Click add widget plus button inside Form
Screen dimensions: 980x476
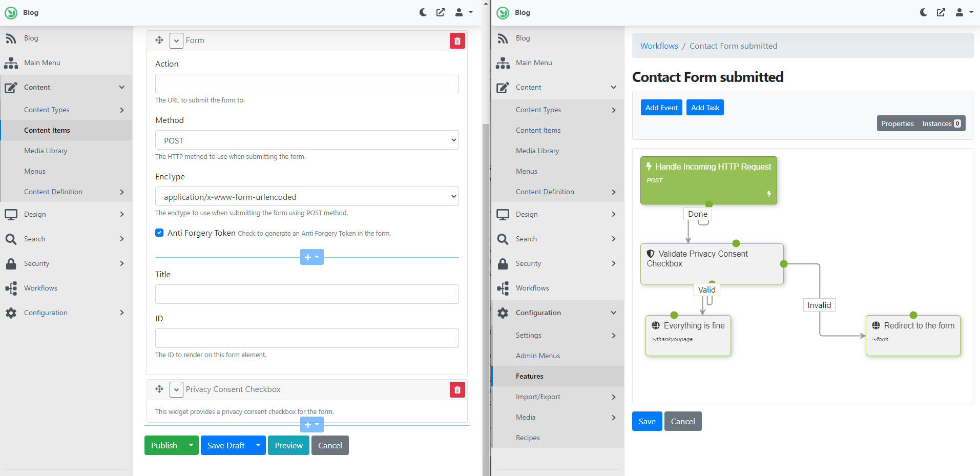click(x=311, y=257)
